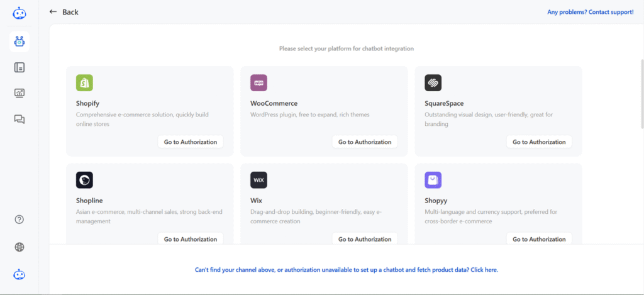Click the WooCommerce logo icon
The image size is (644, 295).
pyautogui.click(x=258, y=82)
